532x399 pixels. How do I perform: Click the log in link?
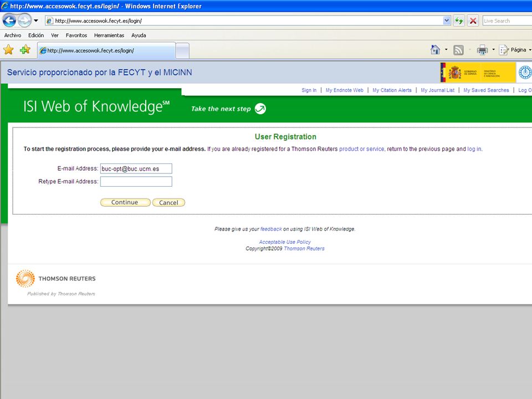(474, 149)
